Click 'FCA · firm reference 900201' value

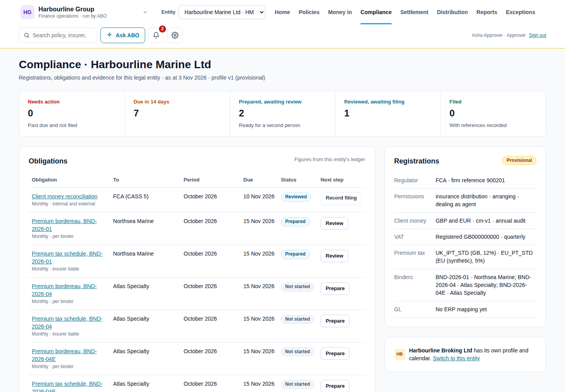pyautogui.click(x=470, y=180)
